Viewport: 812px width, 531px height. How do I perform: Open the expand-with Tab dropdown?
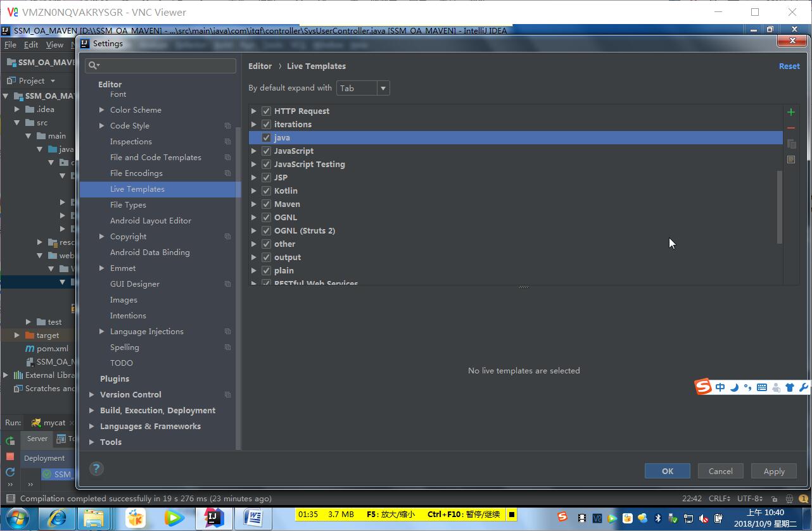(x=363, y=88)
